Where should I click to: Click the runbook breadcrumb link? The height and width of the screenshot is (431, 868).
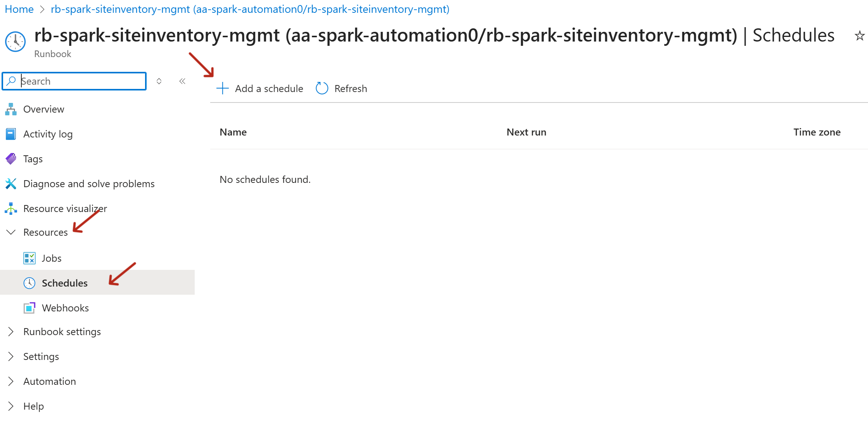pos(250,9)
